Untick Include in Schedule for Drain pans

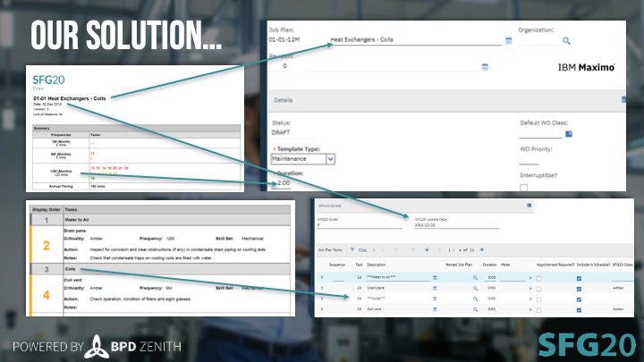[x=579, y=289]
